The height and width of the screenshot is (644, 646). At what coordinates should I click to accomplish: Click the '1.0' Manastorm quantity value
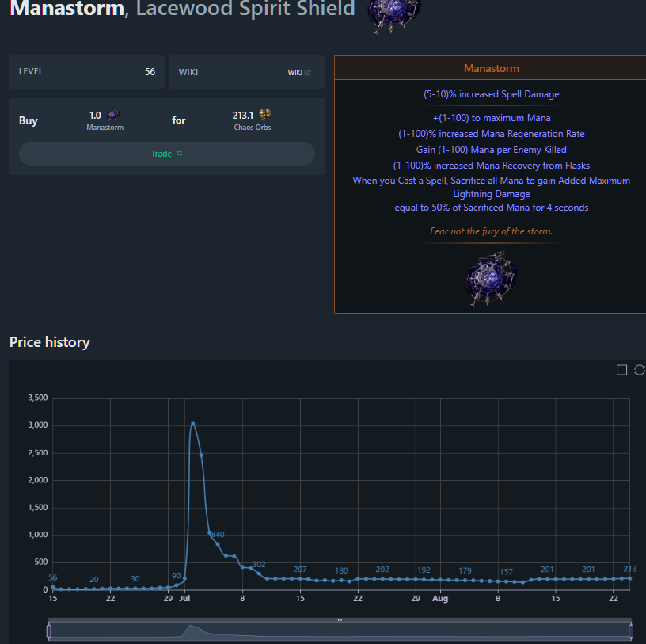(x=95, y=116)
